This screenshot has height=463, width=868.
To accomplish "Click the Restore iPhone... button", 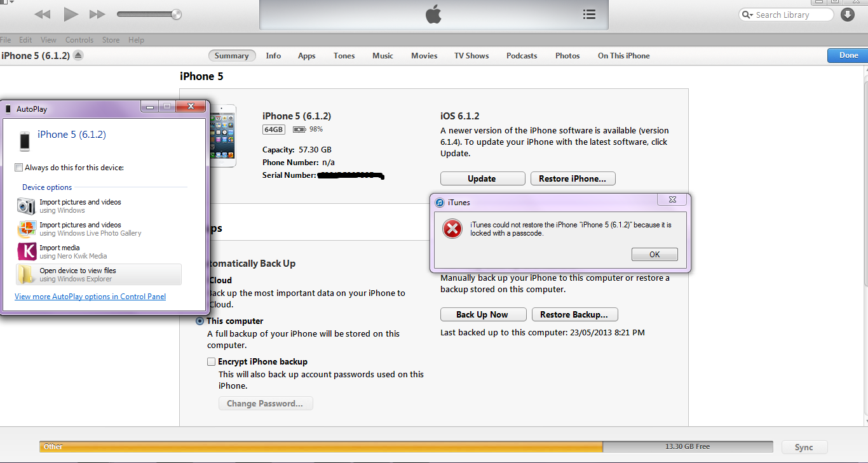I will coord(573,178).
